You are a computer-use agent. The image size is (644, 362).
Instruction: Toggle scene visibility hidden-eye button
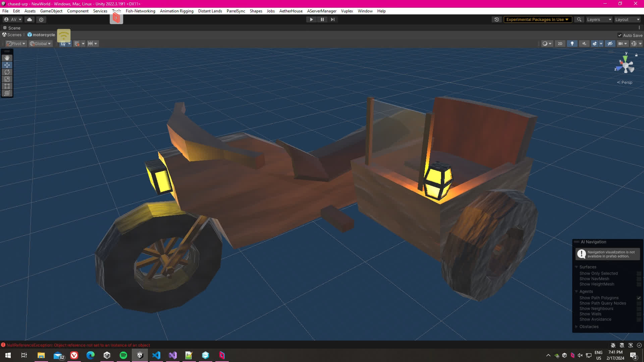[610, 44]
